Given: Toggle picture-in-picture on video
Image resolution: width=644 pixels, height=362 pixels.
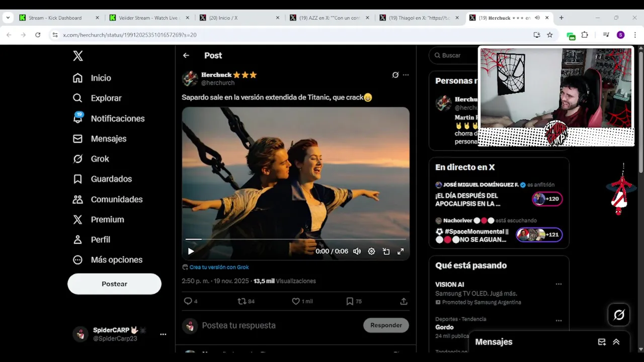Looking at the screenshot, I should click(386, 251).
